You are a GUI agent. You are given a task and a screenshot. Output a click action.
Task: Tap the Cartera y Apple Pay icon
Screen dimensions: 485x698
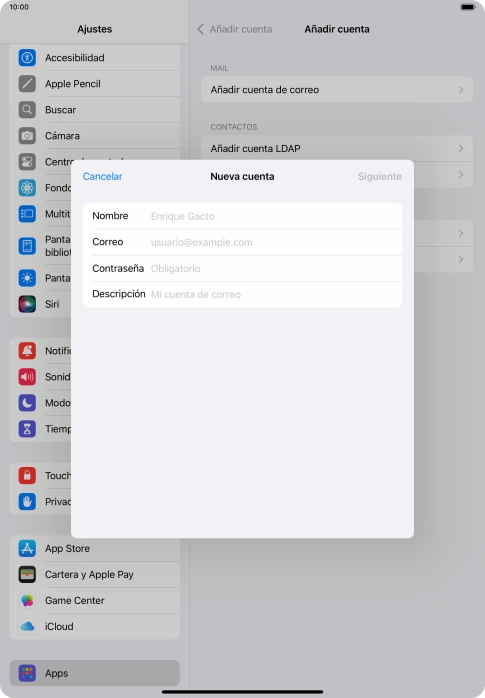point(27,574)
